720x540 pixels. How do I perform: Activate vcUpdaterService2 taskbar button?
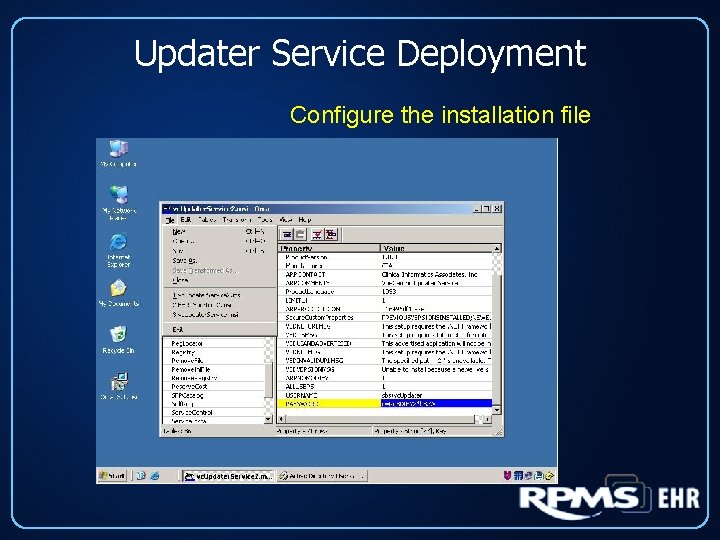click(x=228, y=476)
